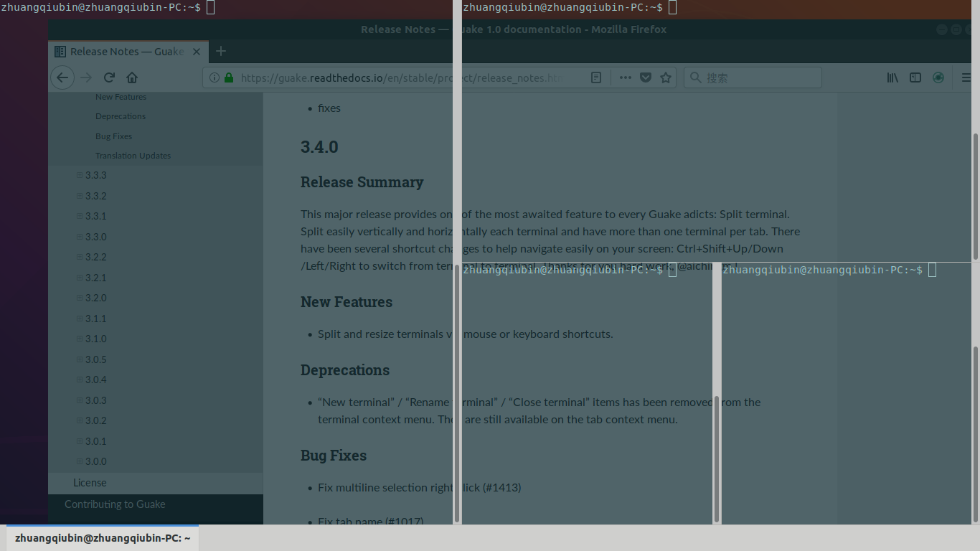This screenshot has height=551, width=980.
Task: Open the 3.0.0 release notes link
Action: pyautogui.click(x=95, y=461)
